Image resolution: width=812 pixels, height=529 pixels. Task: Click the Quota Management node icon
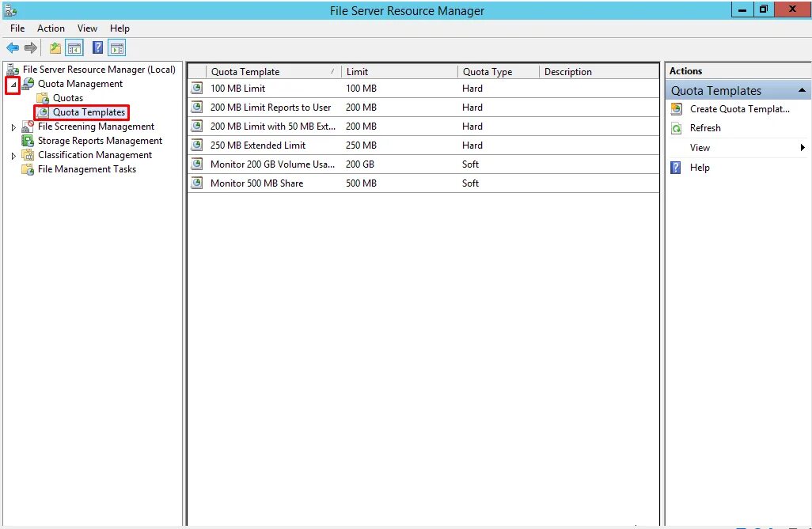[x=28, y=84]
